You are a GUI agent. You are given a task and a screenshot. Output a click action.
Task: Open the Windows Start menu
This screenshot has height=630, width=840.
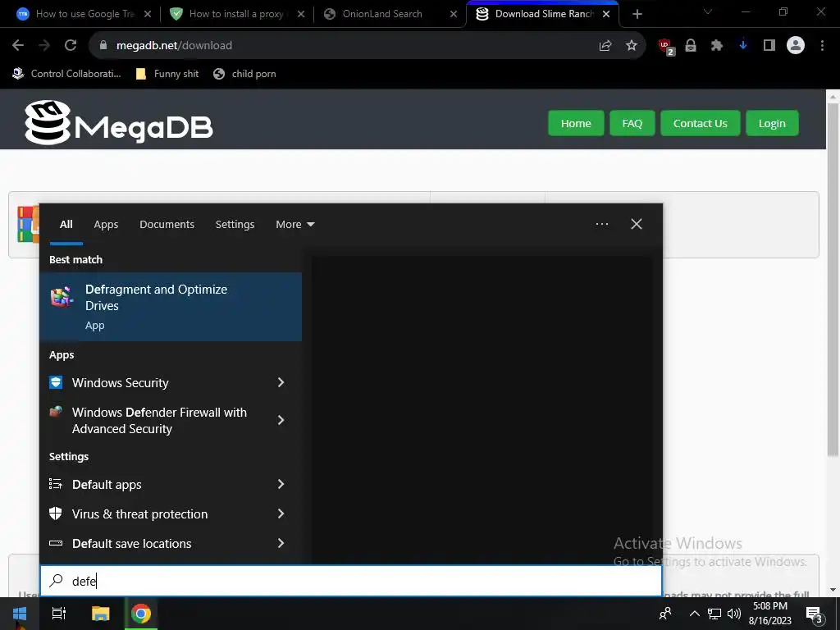[20, 614]
